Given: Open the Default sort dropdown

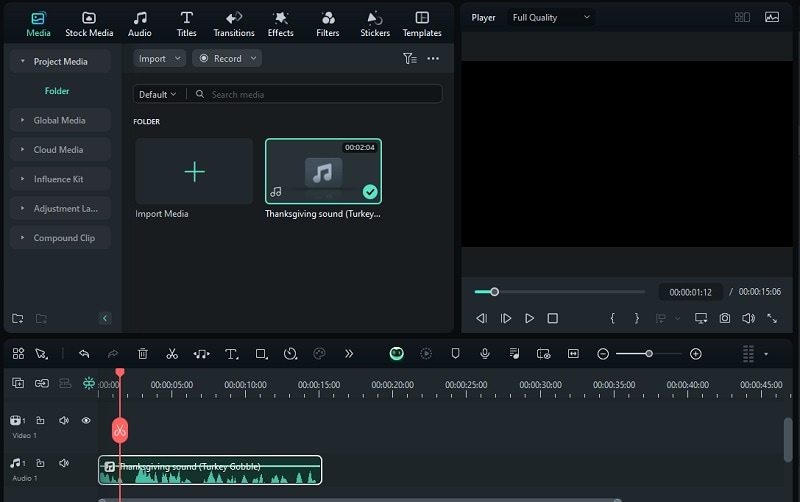Looking at the screenshot, I should click(x=157, y=94).
